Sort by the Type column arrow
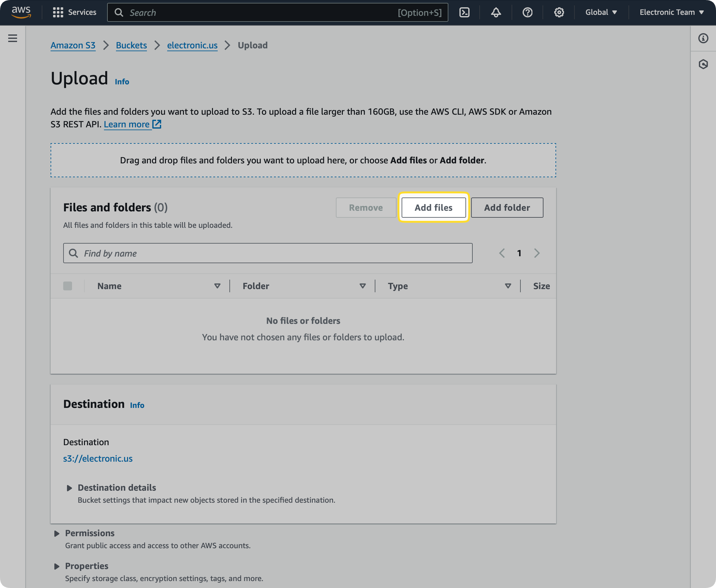The image size is (716, 588). tap(507, 286)
